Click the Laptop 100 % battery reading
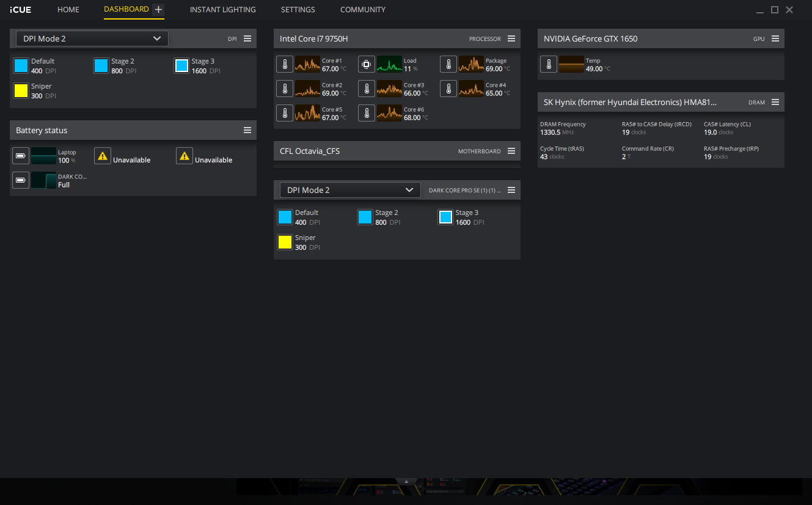812x505 pixels. click(67, 161)
